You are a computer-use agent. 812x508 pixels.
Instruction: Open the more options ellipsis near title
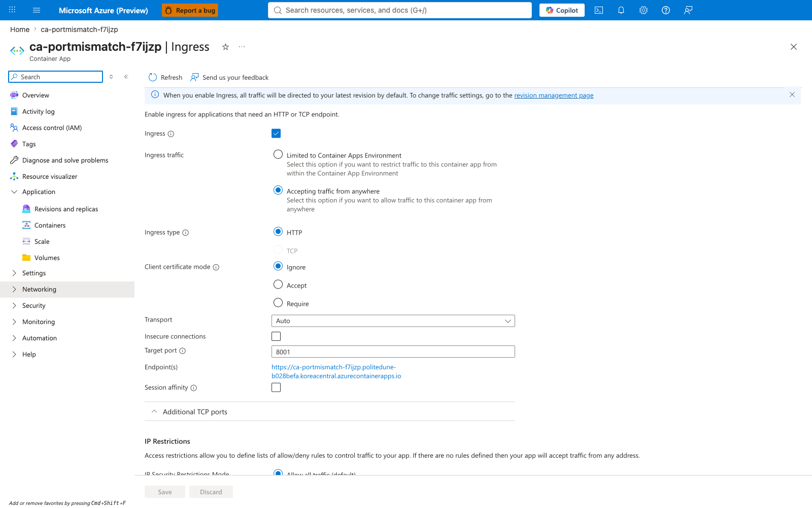[242, 47]
